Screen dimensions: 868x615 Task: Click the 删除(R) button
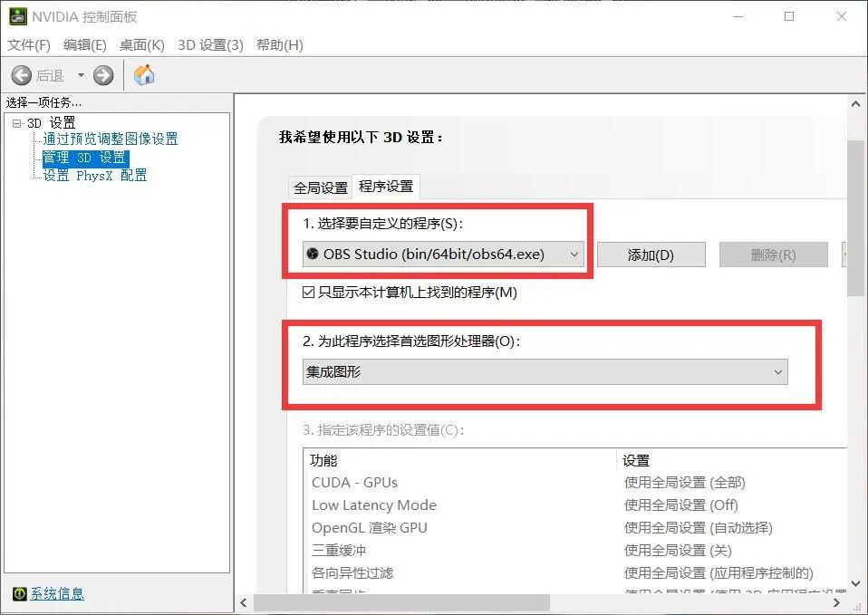pos(774,255)
